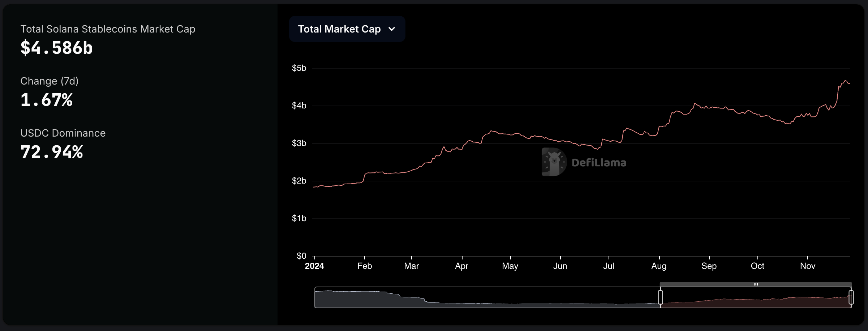The image size is (868, 331).
Task: Click the 72.94% USDC Dominance figure
Action: (52, 152)
